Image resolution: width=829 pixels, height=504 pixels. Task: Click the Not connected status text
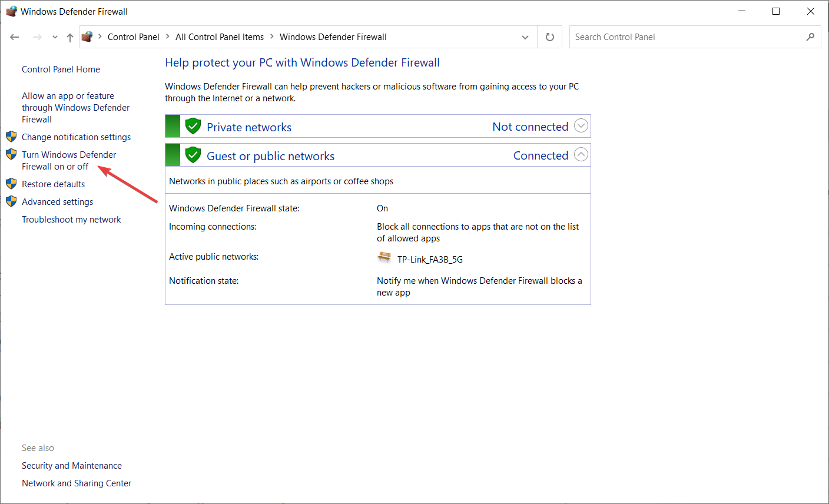coord(530,127)
